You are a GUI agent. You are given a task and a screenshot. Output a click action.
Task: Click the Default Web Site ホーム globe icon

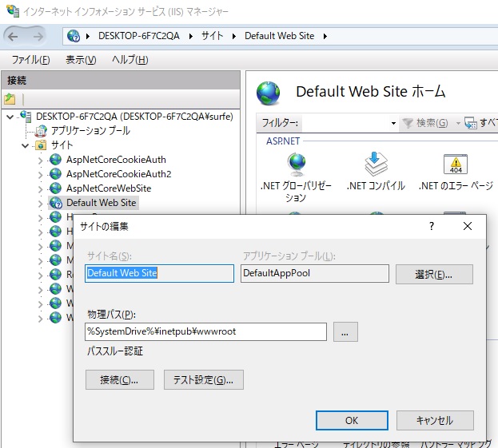pos(269,93)
